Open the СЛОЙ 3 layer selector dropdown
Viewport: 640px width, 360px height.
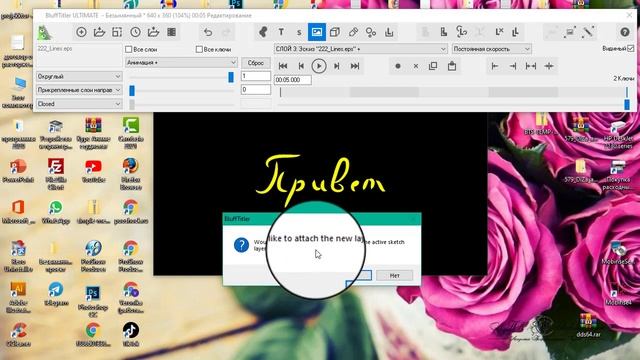pos(361,49)
